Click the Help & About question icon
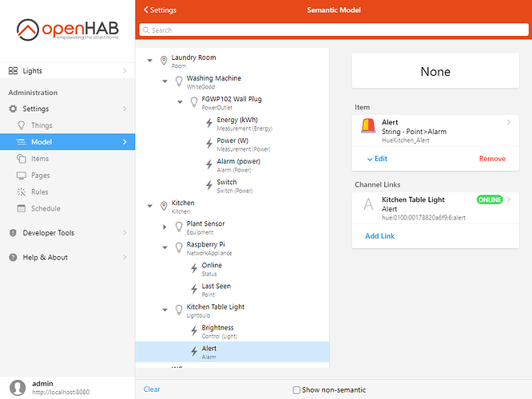The width and height of the screenshot is (532, 399). [x=13, y=258]
